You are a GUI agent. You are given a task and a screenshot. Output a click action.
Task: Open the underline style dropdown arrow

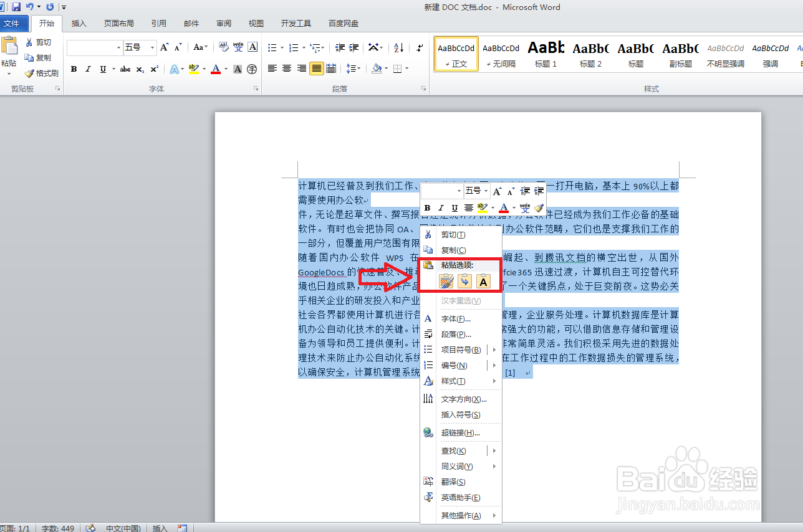113,69
